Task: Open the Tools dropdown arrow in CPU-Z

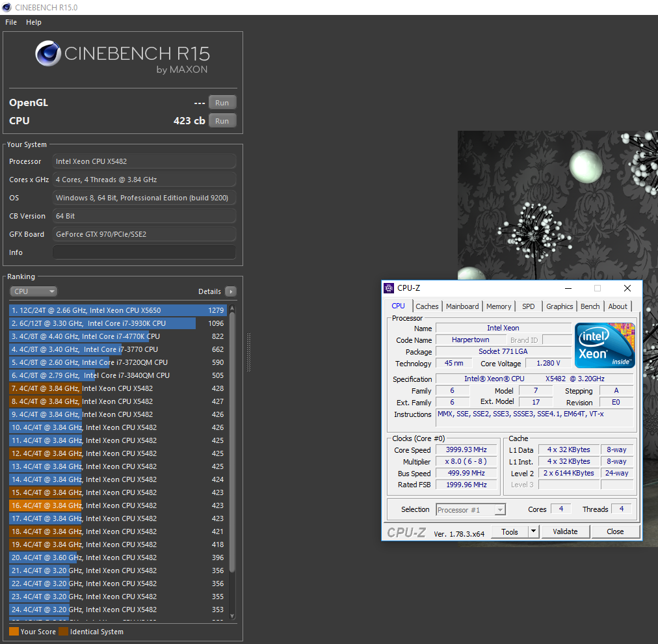Action: 533,531
